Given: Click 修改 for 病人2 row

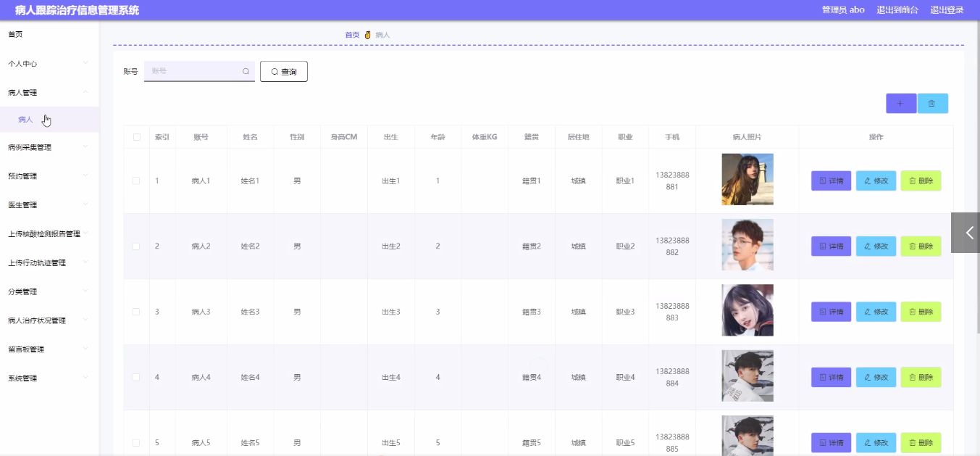Looking at the screenshot, I should pyautogui.click(x=876, y=246).
